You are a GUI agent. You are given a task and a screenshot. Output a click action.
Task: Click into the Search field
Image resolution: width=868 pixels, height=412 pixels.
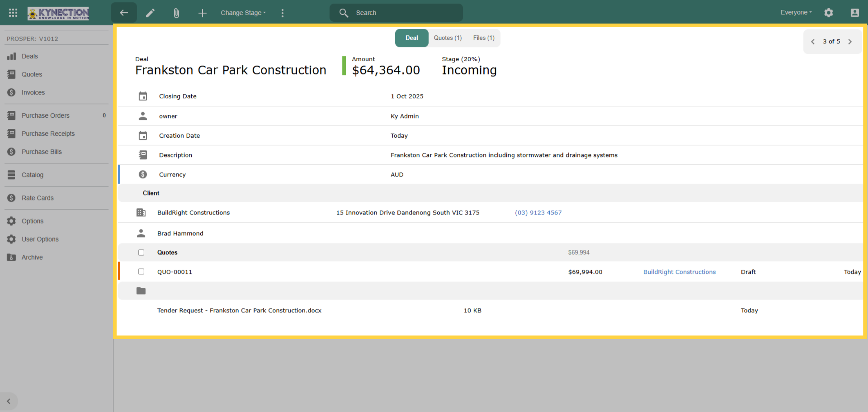(x=396, y=13)
